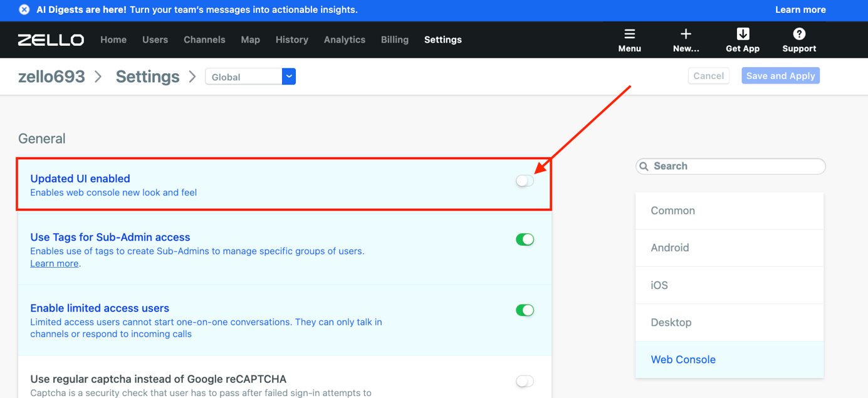The height and width of the screenshot is (398, 868).
Task: Turn off Use Tags for Sub-Admin access
Action: [x=525, y=239]
